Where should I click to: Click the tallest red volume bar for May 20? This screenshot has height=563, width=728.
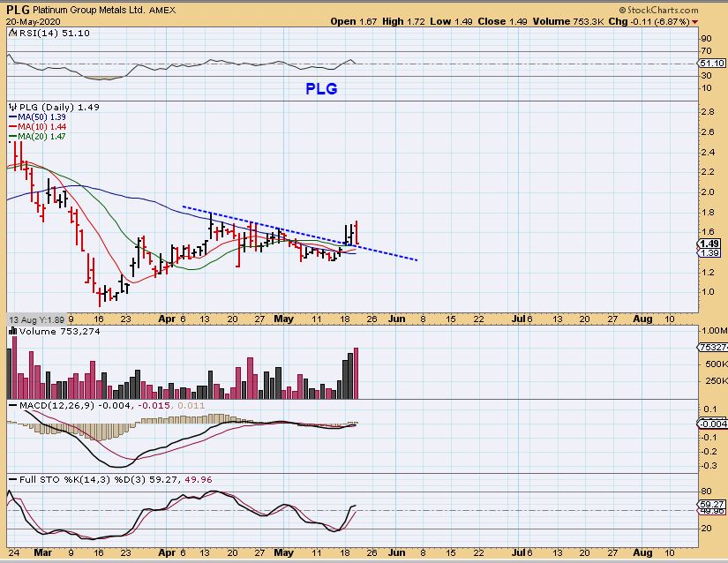point(356,373)
